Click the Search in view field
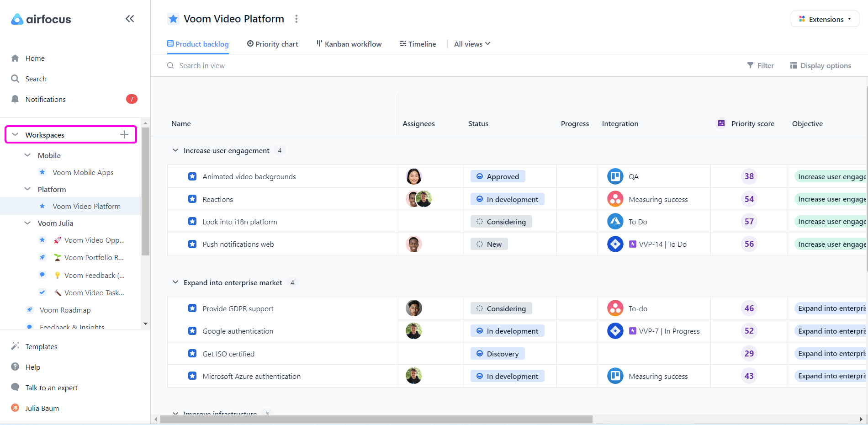The image size is (868, 425). 201,65
